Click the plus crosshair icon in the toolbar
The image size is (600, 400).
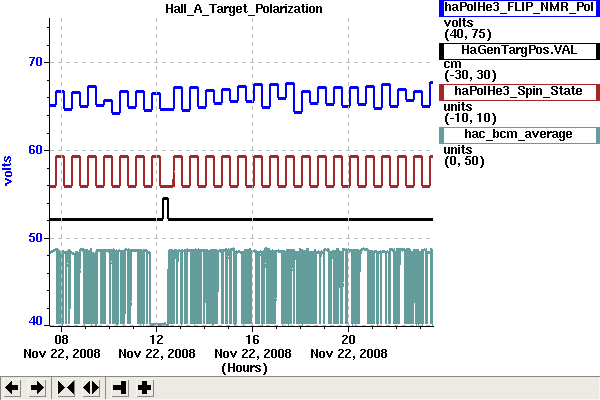(x=145, y=388)
